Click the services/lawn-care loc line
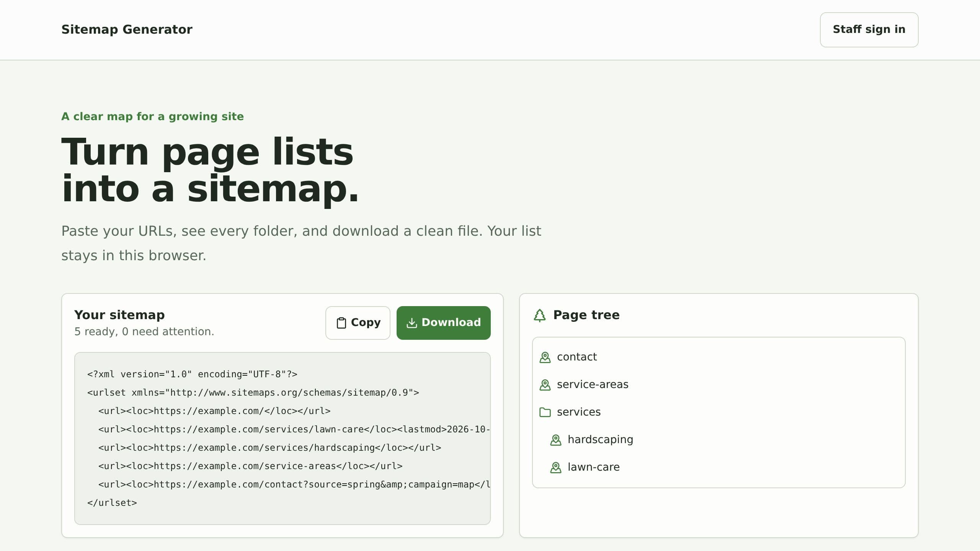 coord(294,429)
